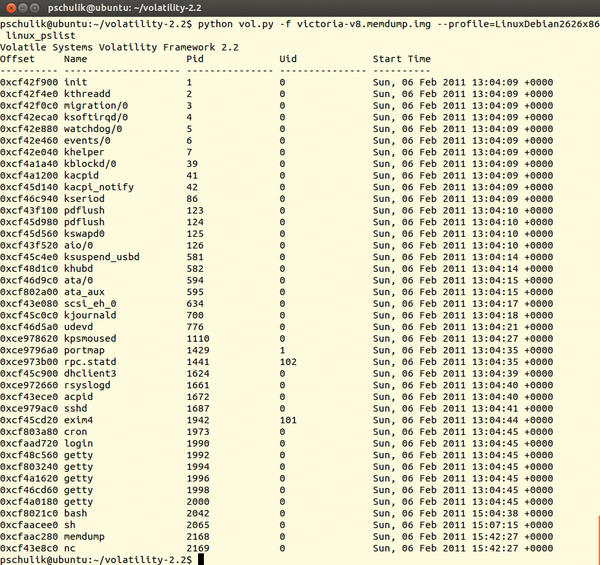Click the ata/0 process name
This screenshot has width=600, height=565.
point(78,280)
